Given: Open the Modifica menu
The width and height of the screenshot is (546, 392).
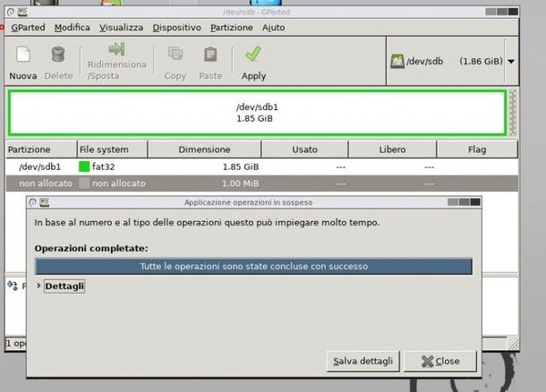Looking at the screenshot, I should [x=73, y=28].
